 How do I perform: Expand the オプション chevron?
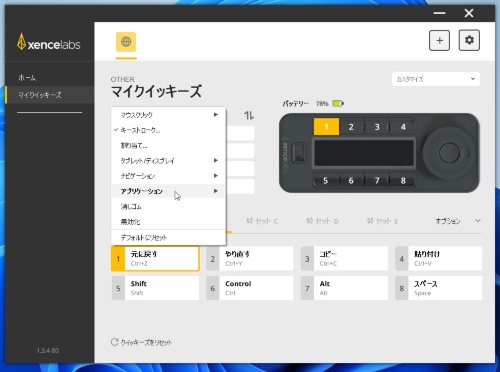pos(477,221)
